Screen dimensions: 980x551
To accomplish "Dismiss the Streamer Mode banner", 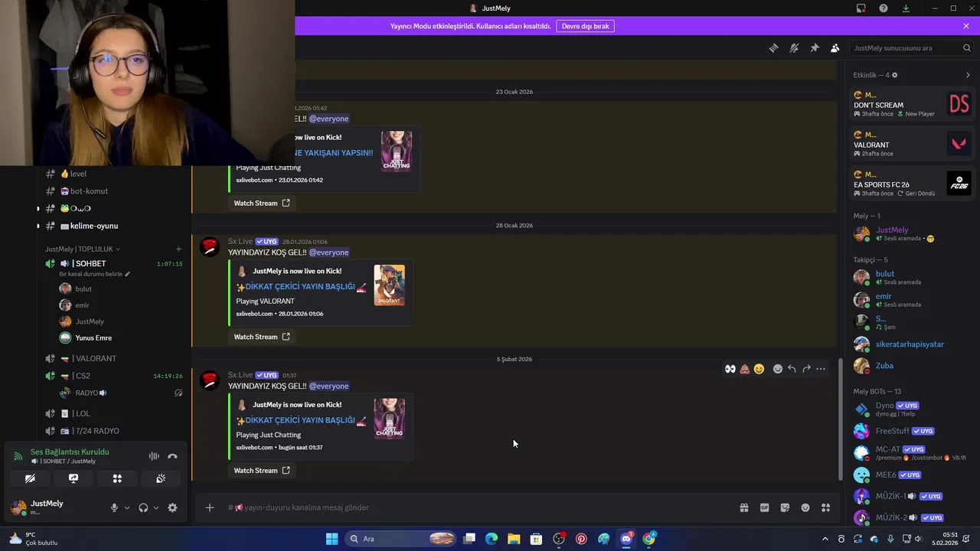I will click(966, 26).
